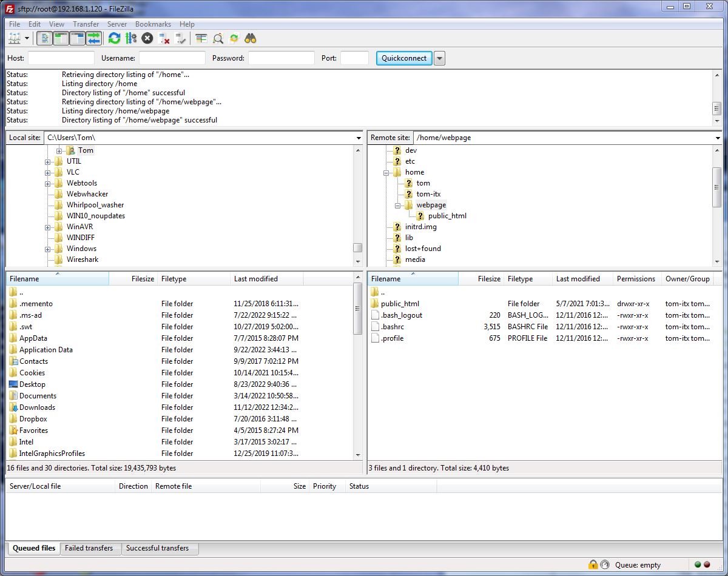Viewport: 728px width, 576px height.
Task: Click the public_html folder icon in remote list
Action: (x=375, y=304)
